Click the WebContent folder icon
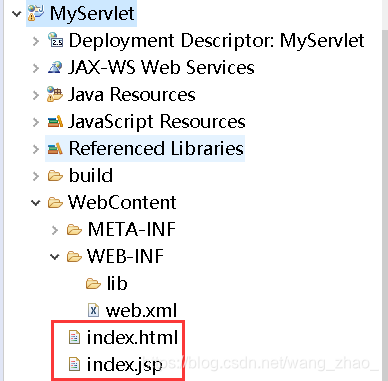 pyautogui.click(x=55, y=203)
